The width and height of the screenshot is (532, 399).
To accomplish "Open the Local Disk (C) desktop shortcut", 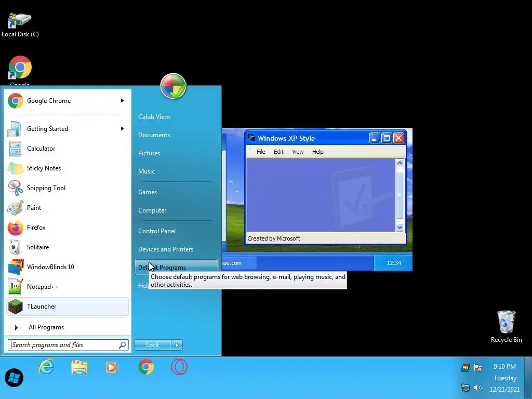I will point(20,24).
